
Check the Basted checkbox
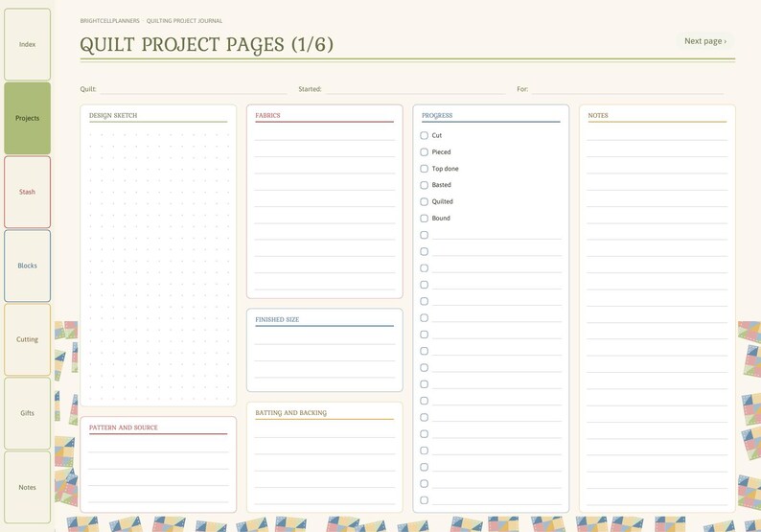pyautogui.click(x=425, y=185)
